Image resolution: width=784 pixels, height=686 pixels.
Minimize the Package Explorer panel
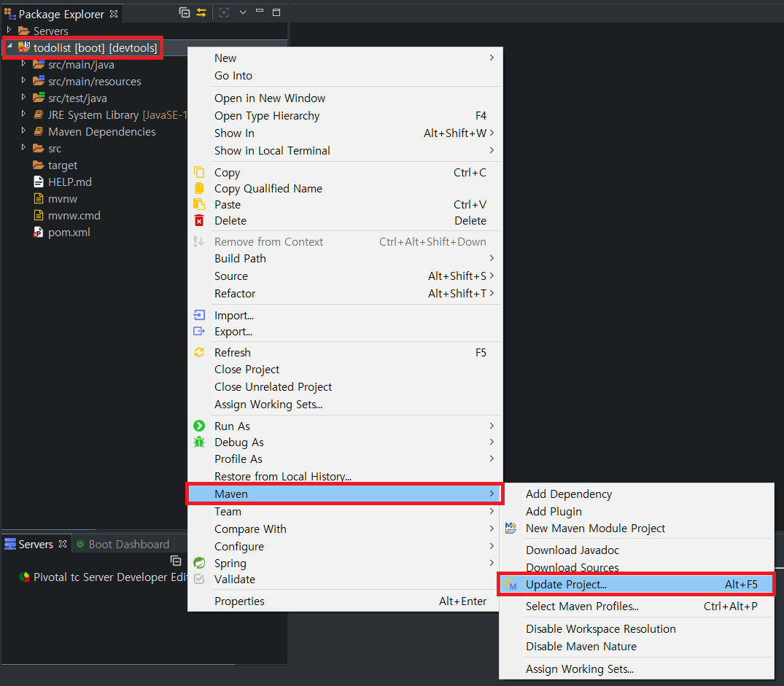pyautogui.click(x=260, y=12)
